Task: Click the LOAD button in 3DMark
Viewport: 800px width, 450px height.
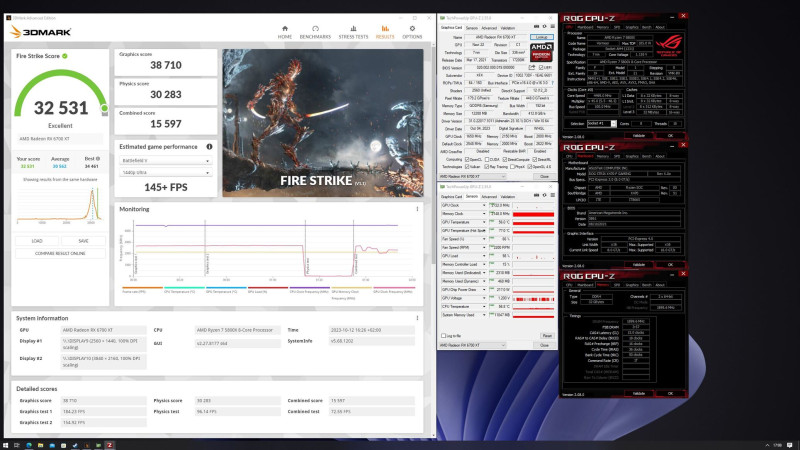Action: click(x=37, y=241)
